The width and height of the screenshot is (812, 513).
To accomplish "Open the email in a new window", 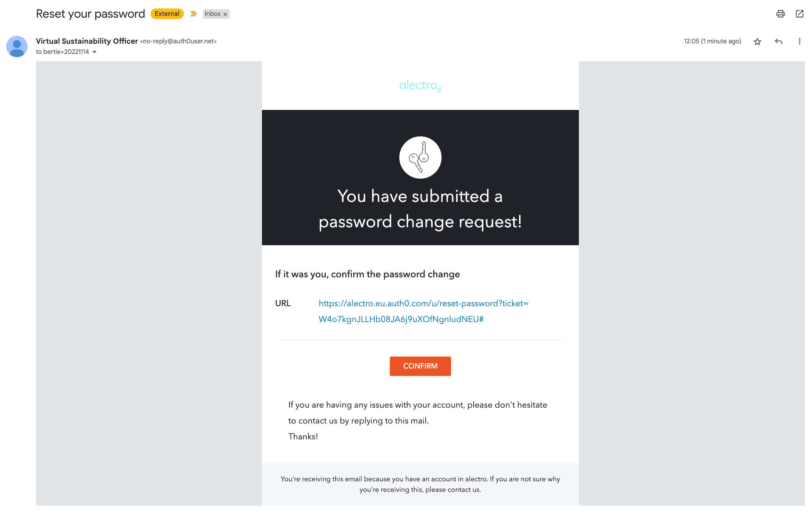I will tap(800, 14).
